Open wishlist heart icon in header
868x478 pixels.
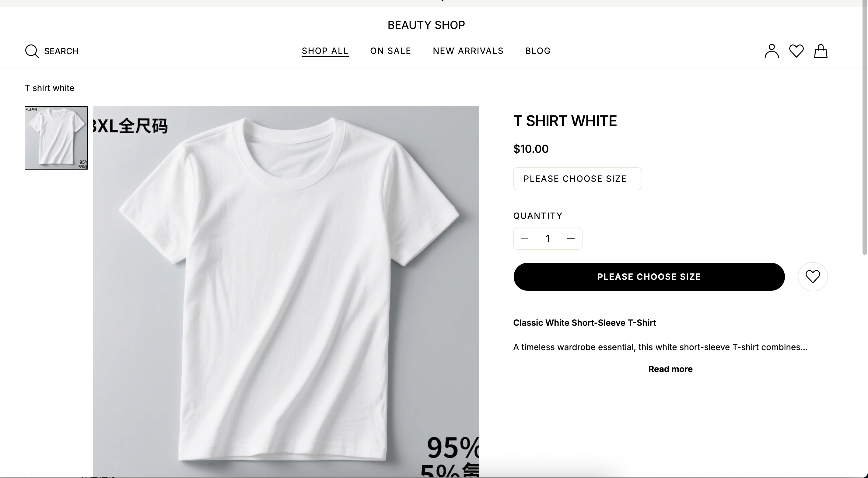click(x=796, y=51)
